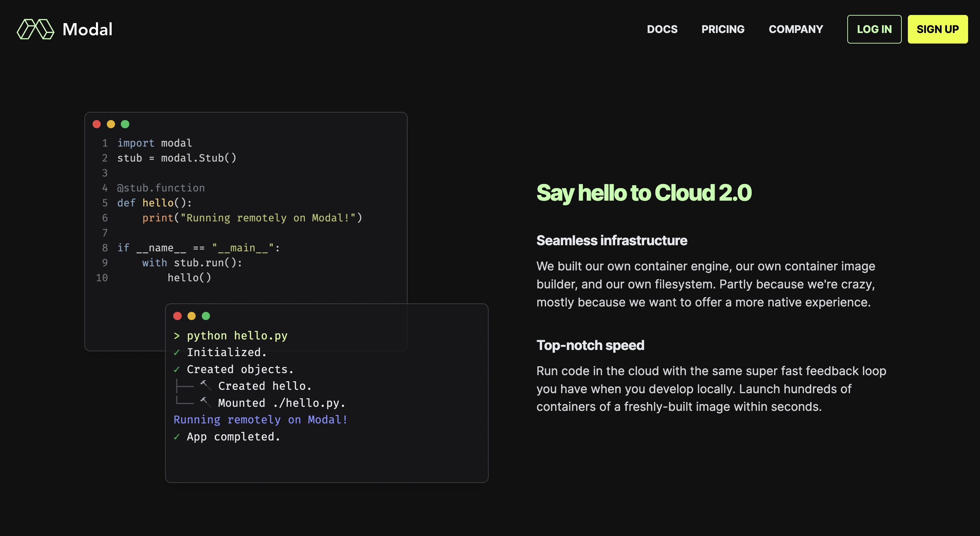Click the 'Created hello.' terminal text
This screenshot has height=536, width=980.
pyautogui.click(x=265, y=386)
